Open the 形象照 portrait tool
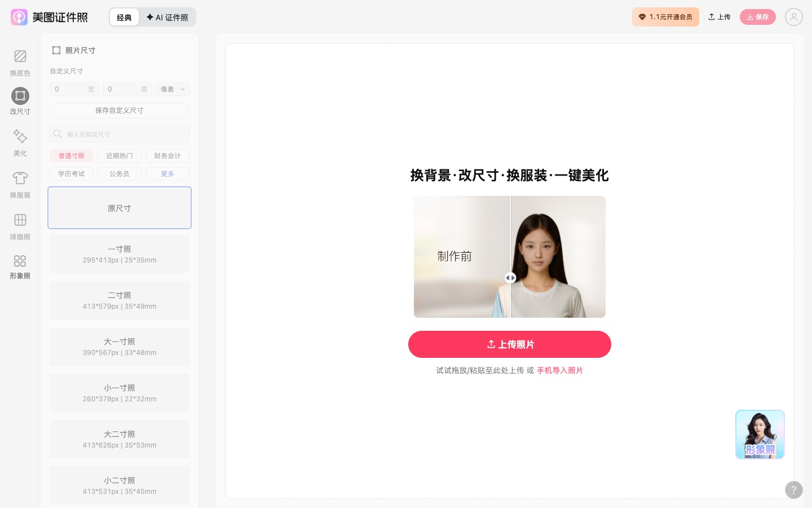Viewport: 812px width, 508px height. point(20,267)
